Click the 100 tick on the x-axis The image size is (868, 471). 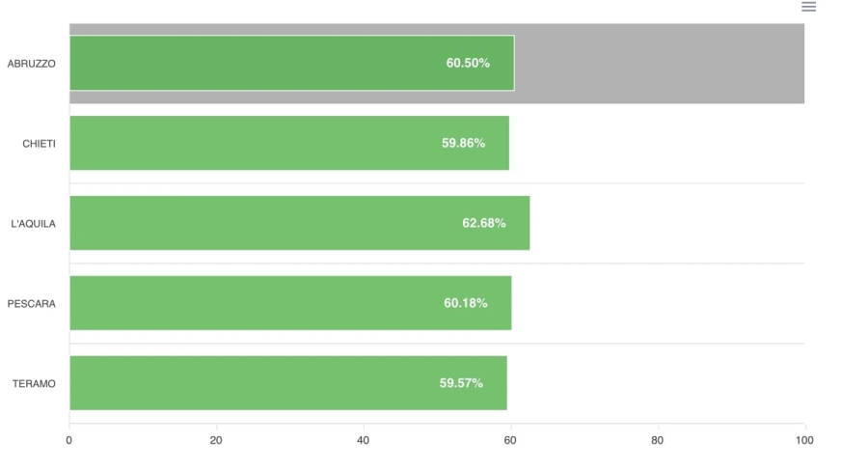(x=804, y=441)
